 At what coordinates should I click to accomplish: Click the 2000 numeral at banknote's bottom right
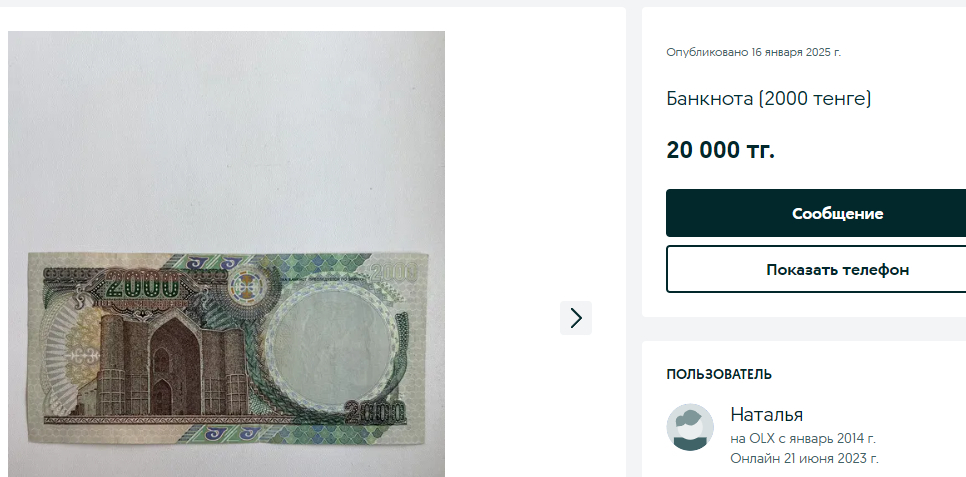(x=375, y=412)
